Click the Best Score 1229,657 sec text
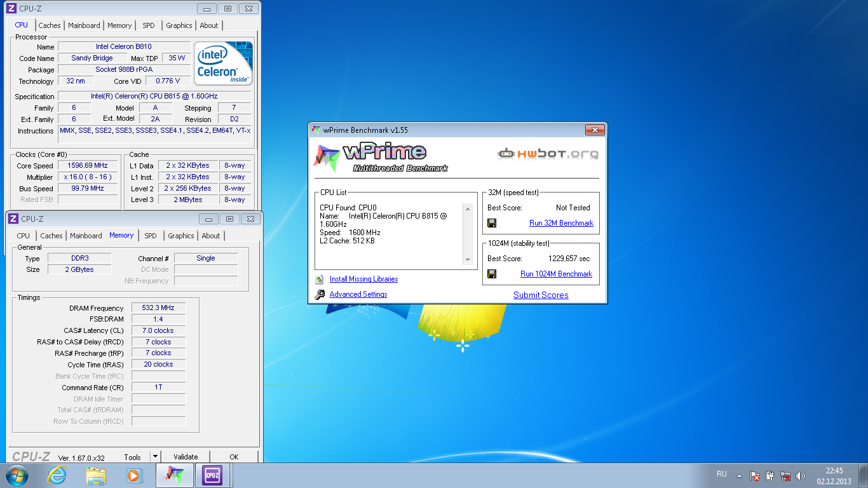The image size is (868, 488). point(569,259)
